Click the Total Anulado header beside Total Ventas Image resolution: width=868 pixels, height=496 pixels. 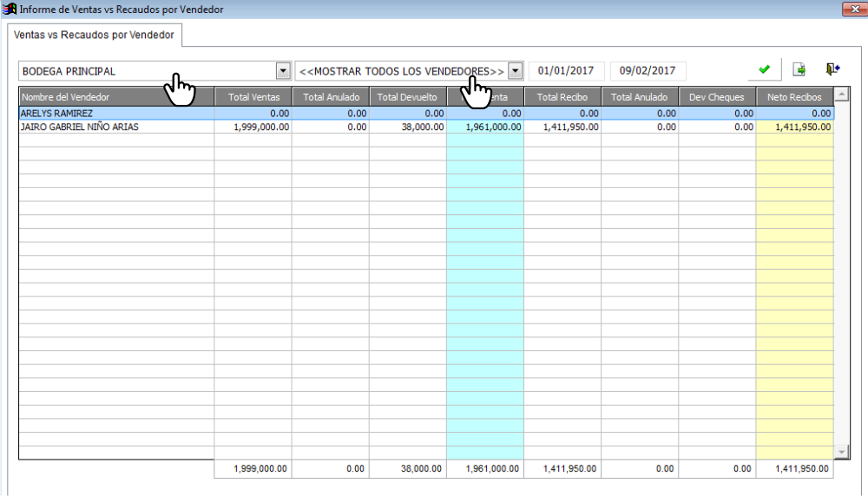tap(331, 97)
